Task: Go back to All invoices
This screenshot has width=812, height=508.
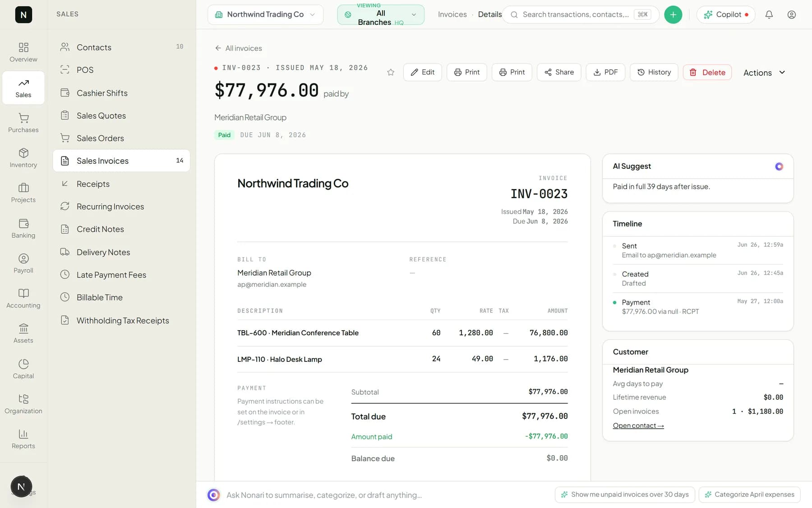Action: 238,48
